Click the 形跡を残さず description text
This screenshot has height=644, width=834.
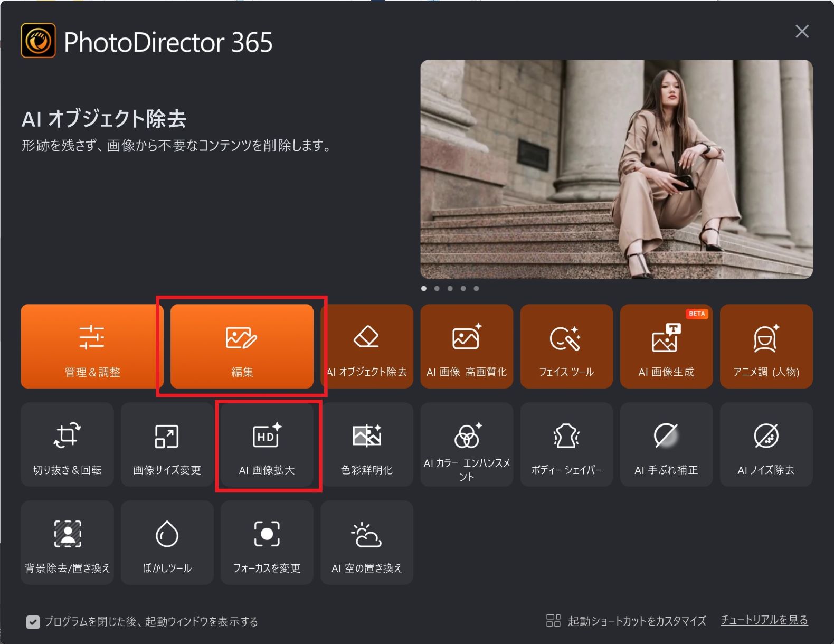[x=176, y=146]
